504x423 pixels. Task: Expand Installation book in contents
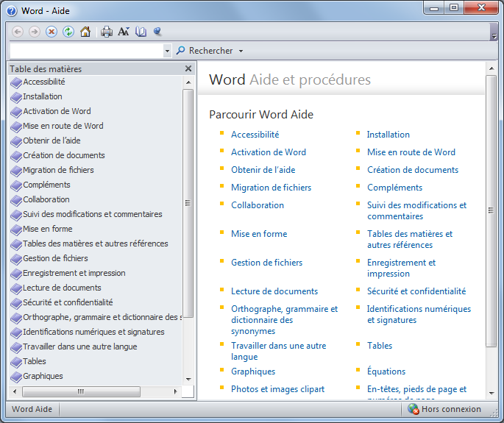pos(16,97)
